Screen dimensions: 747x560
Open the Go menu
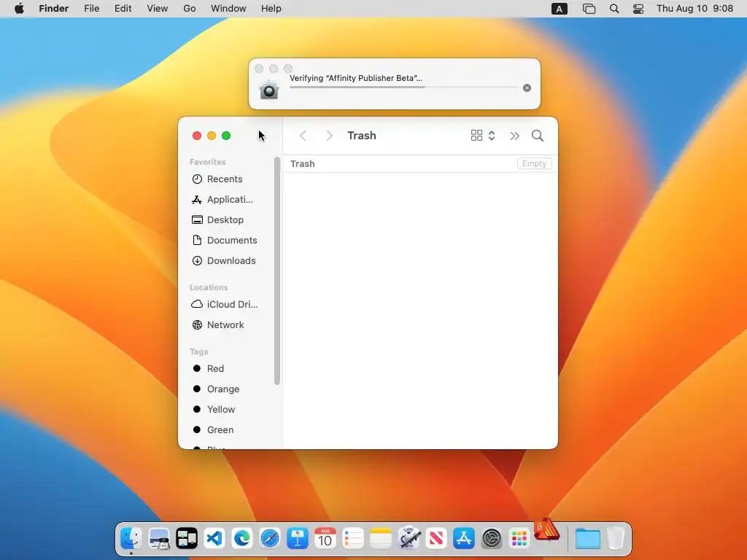tap(190, 9)
